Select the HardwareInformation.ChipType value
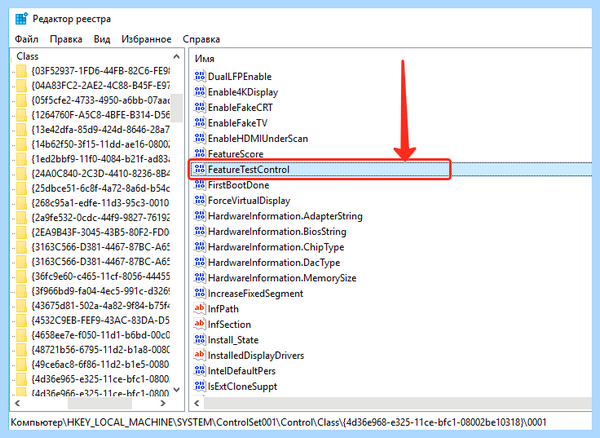Image resolution: width=600 pixels, height=438 pixels. 276,247
